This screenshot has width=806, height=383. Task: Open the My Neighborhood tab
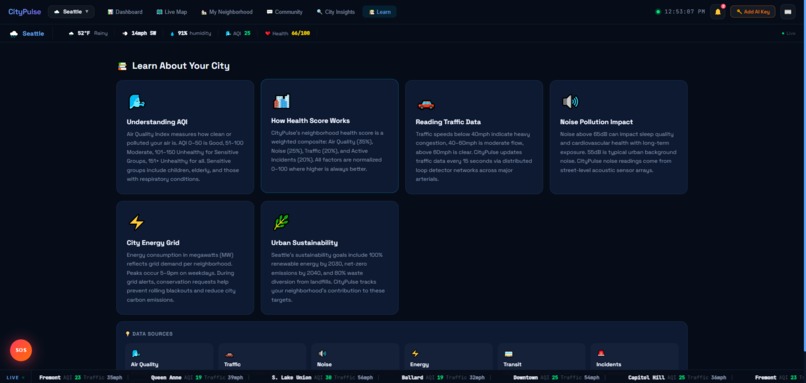(x=227, y=12)
